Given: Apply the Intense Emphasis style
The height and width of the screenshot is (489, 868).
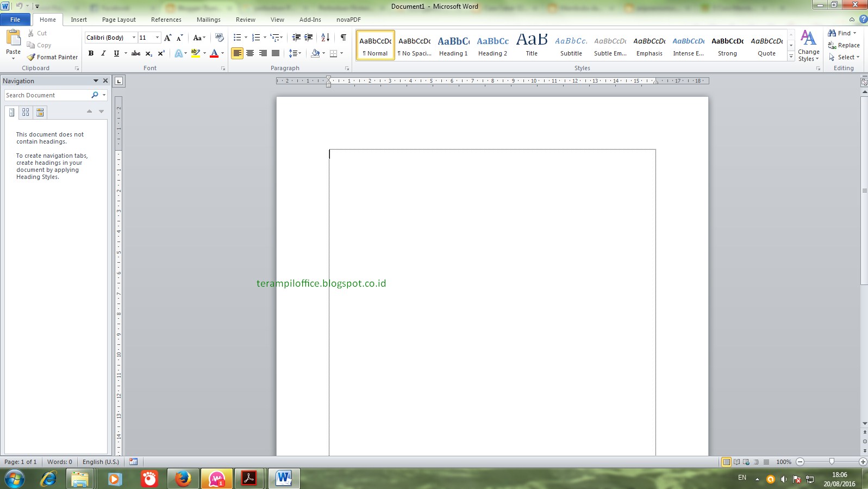Looking at the screenshot, I should coord(688,45).
